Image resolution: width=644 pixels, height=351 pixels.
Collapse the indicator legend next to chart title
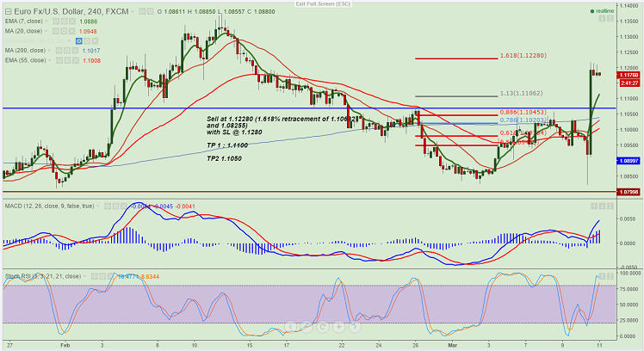pyautogui.click(x=9, y=11)
